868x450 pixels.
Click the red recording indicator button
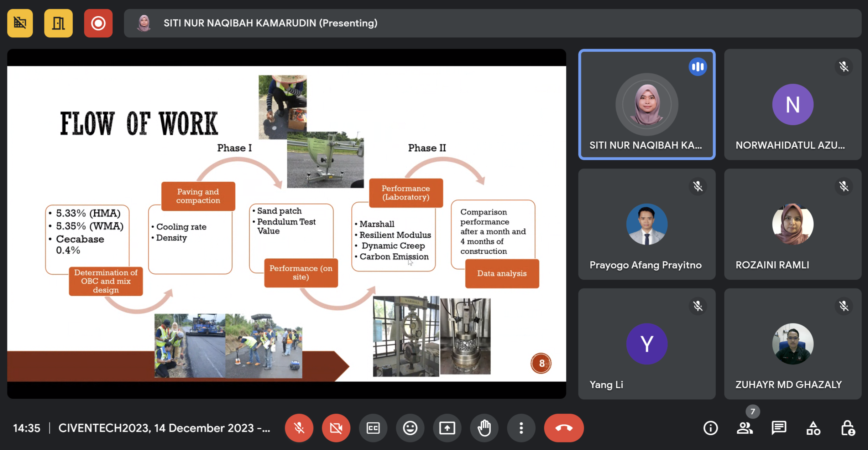(98, 24)
